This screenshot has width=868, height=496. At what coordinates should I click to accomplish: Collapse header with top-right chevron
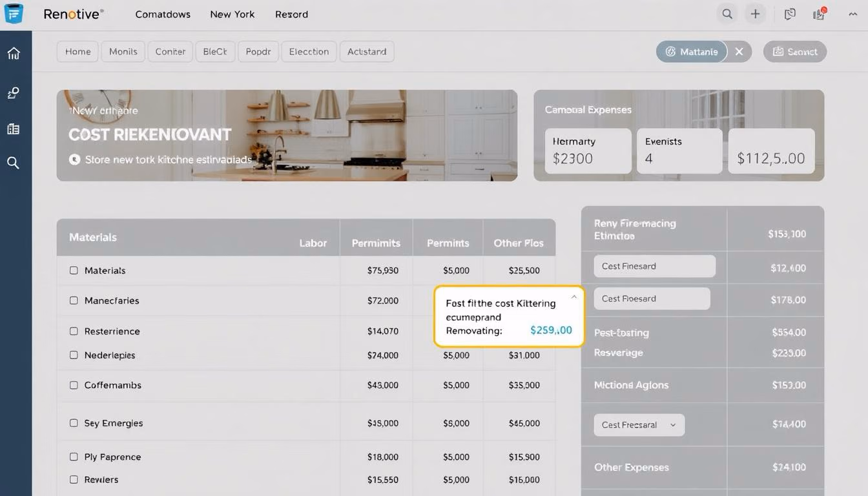tap(852, 14)
